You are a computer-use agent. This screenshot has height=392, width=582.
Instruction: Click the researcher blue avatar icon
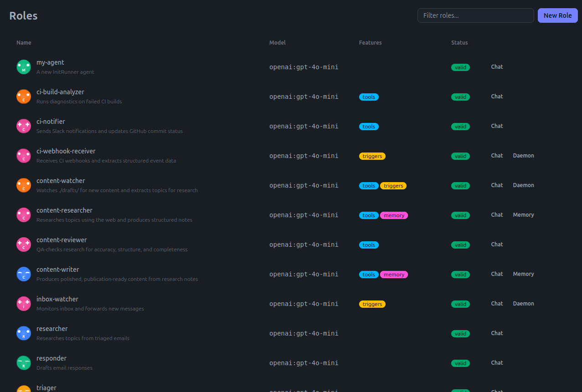click(24, 333)
